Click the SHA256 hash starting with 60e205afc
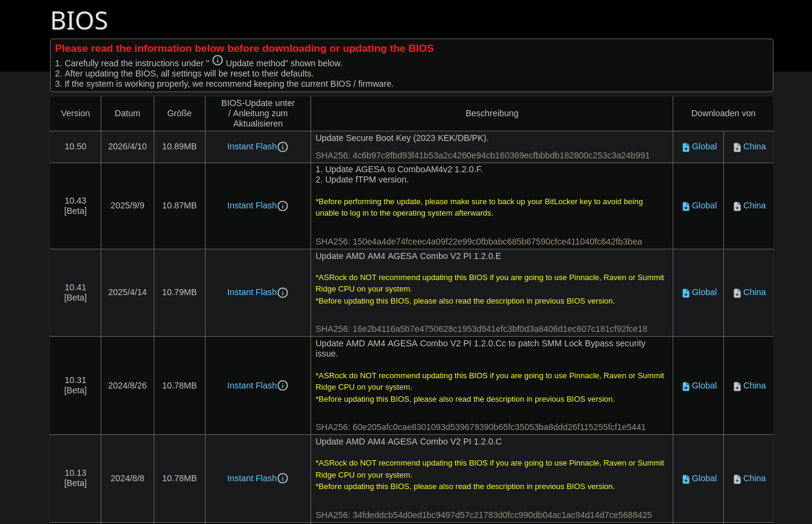This screenshot has width=812, height=524. pos(480,427)
